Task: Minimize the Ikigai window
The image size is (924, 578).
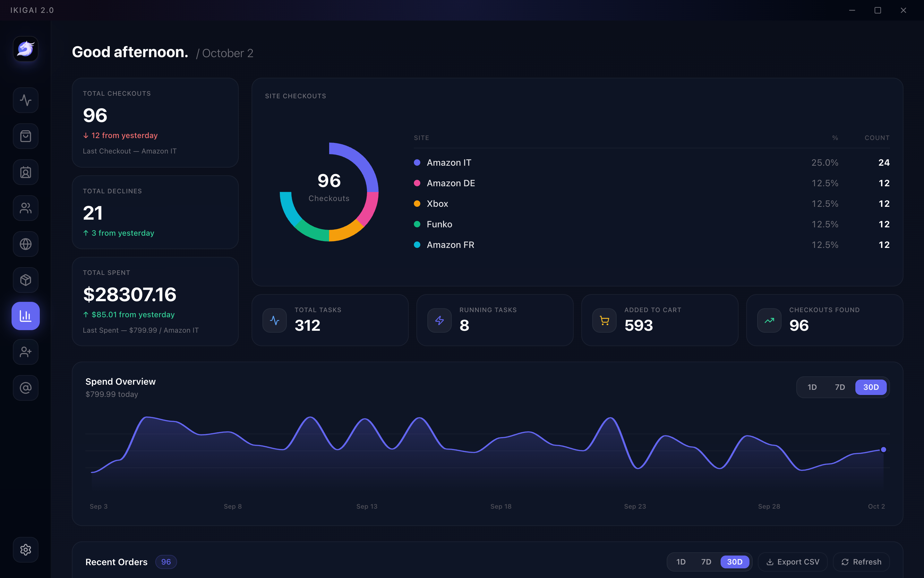Action: [x=852, y=10]
